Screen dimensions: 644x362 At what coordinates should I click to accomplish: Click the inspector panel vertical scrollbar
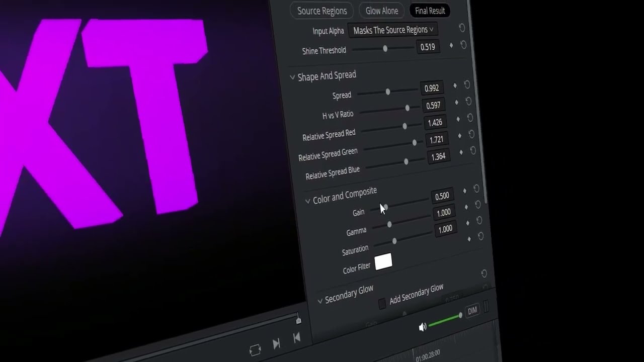point(479,101)
